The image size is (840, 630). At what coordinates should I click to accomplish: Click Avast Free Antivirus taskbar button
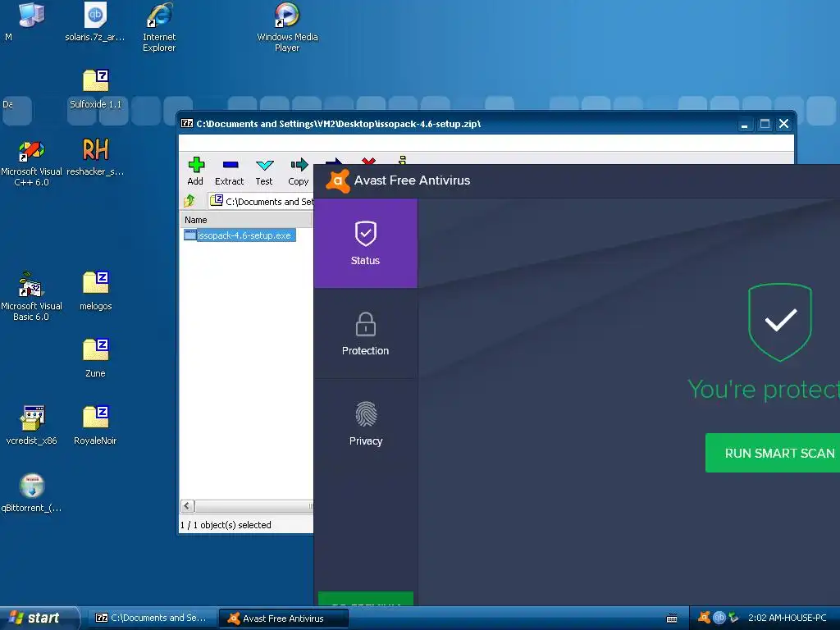coord(284,618)
